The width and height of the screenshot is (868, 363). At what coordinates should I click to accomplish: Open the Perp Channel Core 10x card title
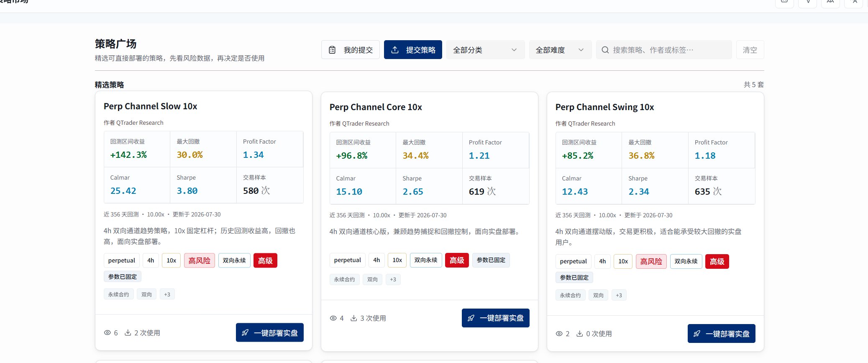(x=376, y=107)
